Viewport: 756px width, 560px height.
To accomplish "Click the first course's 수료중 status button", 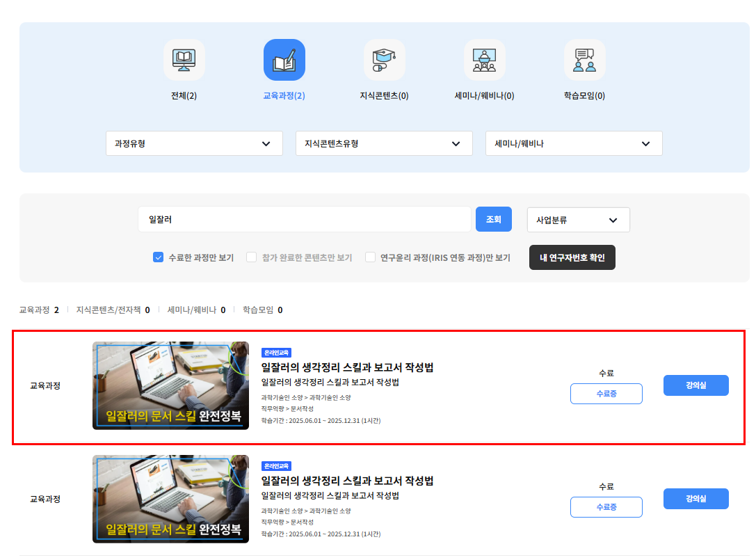I will (606, 393).
